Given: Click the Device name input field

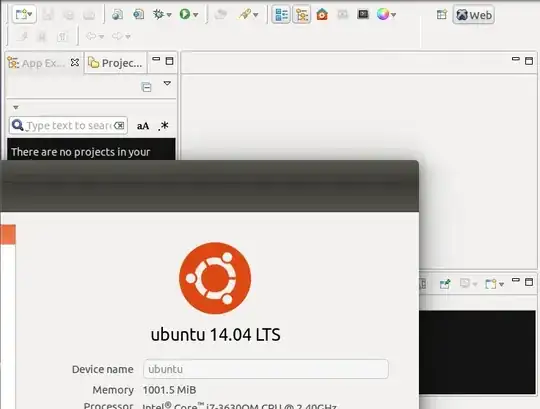Looking at the screenshot, I should pyautogui.click(x=266, y=369).
